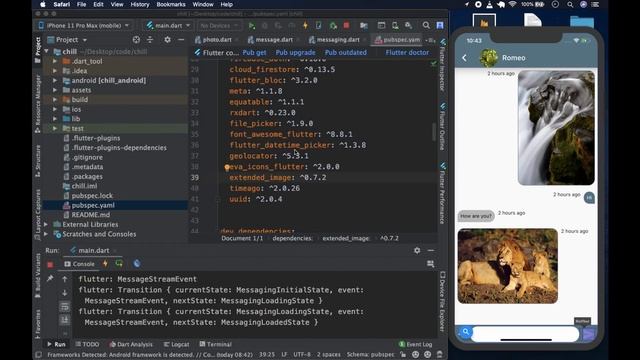Toggle Favorites side tool button
640x360 pixels.
38,324
